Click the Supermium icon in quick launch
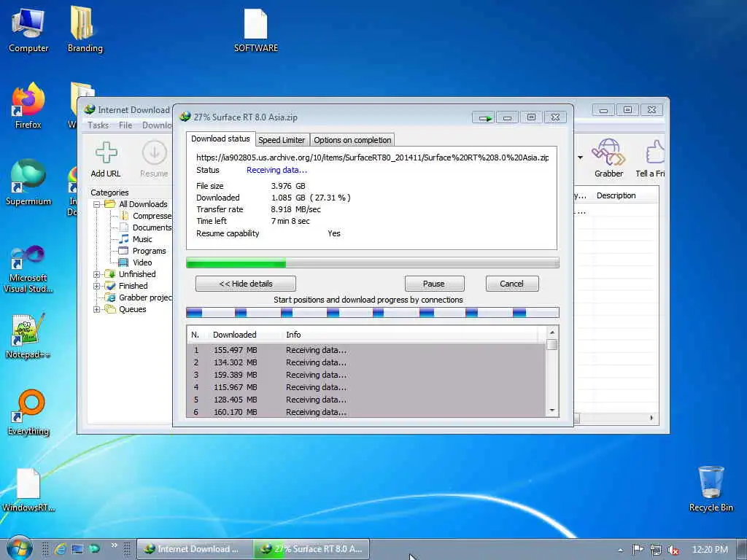Viewport: 747px width, 560px height. point(94,548)
